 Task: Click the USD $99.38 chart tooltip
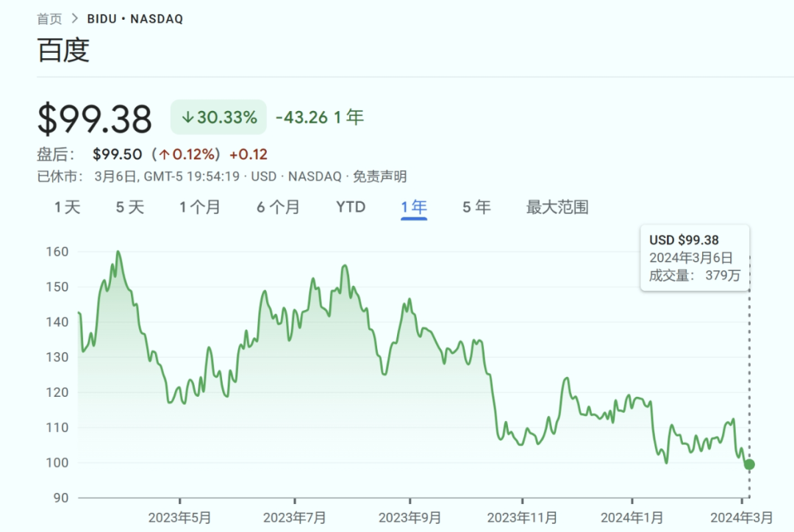click(x=695, y=258)
